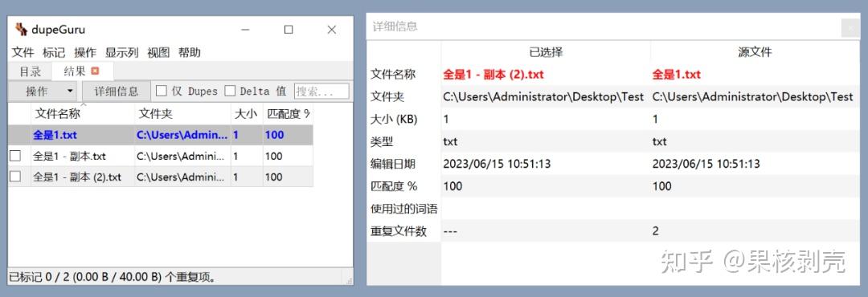This screenshot has width=868, height=297.
Task: Open the 视图 menu
Action: click(158, 52)
